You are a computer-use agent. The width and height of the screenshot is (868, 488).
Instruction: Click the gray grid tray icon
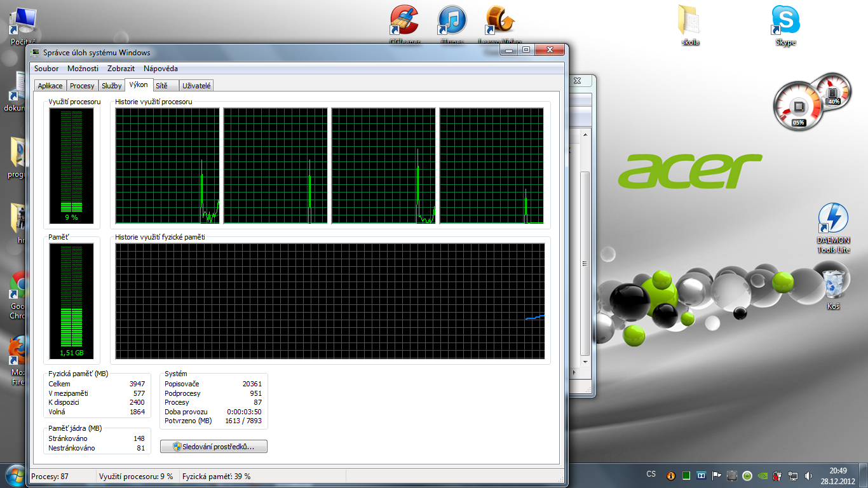pos(732,475)
